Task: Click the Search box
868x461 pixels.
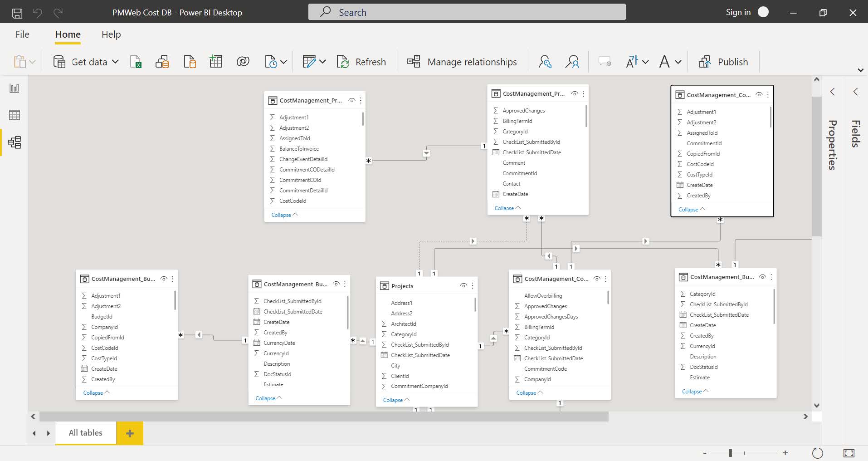Action: [467, 12]
